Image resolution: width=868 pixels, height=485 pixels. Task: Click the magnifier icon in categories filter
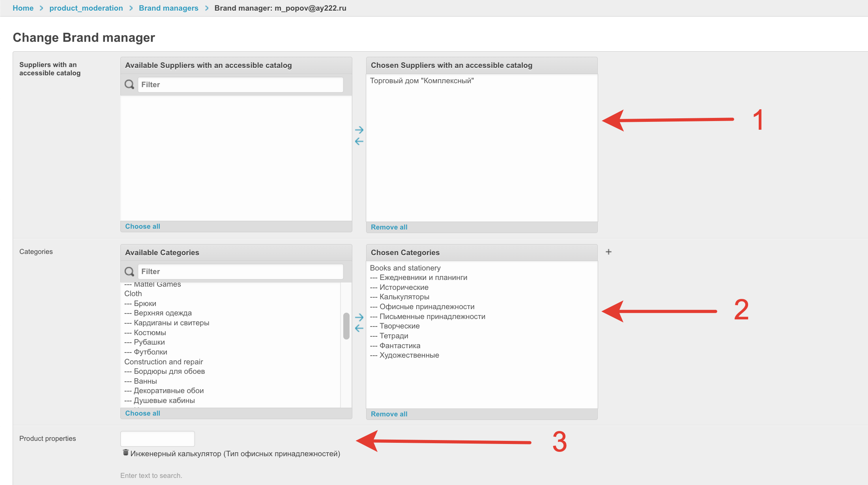[129, 271]
